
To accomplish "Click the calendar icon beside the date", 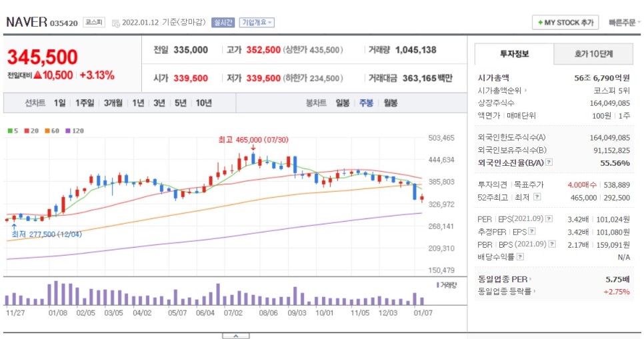I will coord(116,23).
